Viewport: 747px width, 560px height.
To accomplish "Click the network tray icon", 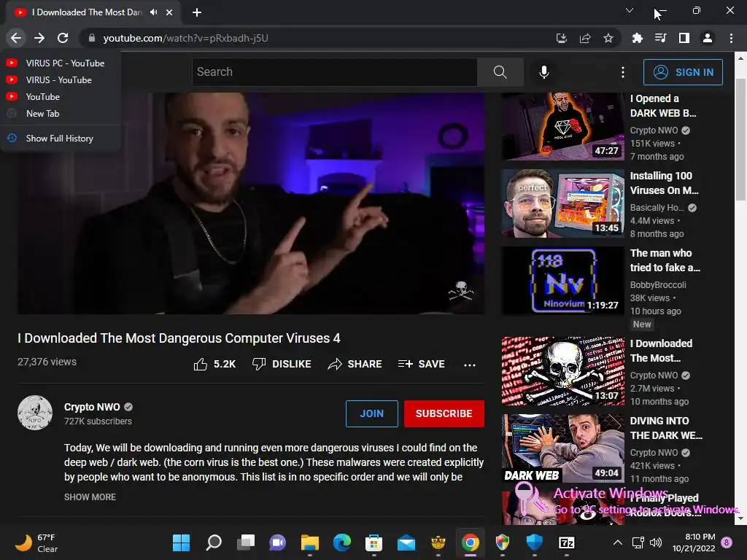I will point(638,542).
